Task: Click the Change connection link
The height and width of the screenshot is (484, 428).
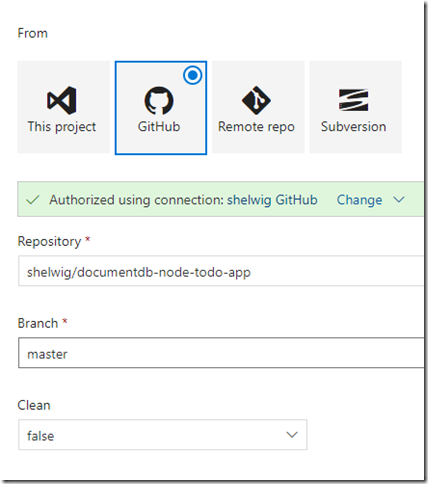Action: tap(359, 200)
